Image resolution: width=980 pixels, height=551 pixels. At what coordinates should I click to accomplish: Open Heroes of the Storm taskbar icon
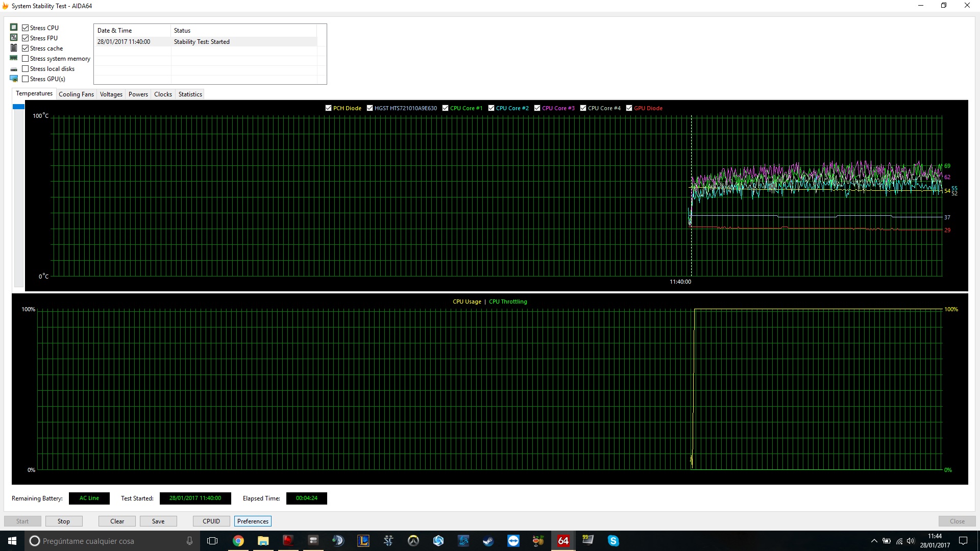[x=438, y=541]
